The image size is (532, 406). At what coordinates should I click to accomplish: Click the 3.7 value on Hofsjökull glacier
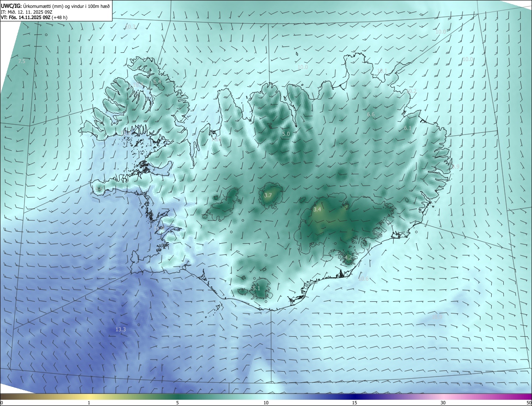click(268, 195)
